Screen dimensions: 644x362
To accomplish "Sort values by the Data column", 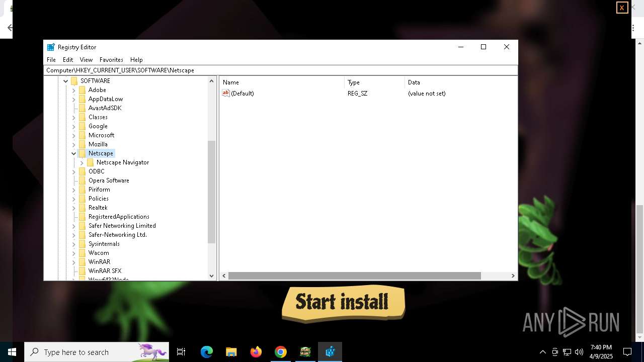I will [460, 82].
